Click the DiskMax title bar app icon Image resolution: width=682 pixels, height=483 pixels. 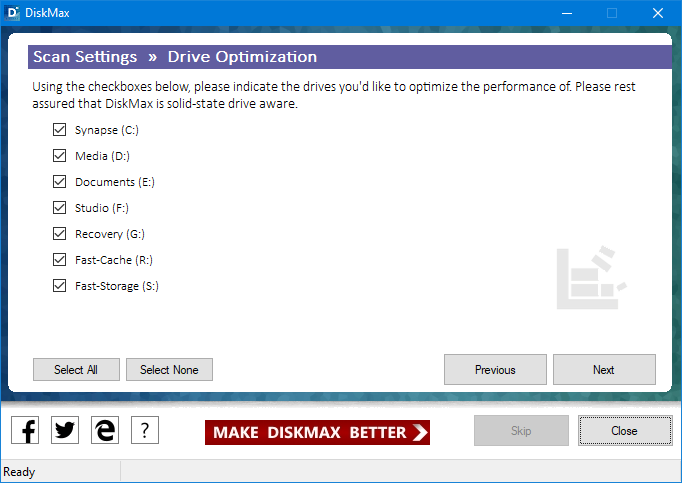point(12,13)
